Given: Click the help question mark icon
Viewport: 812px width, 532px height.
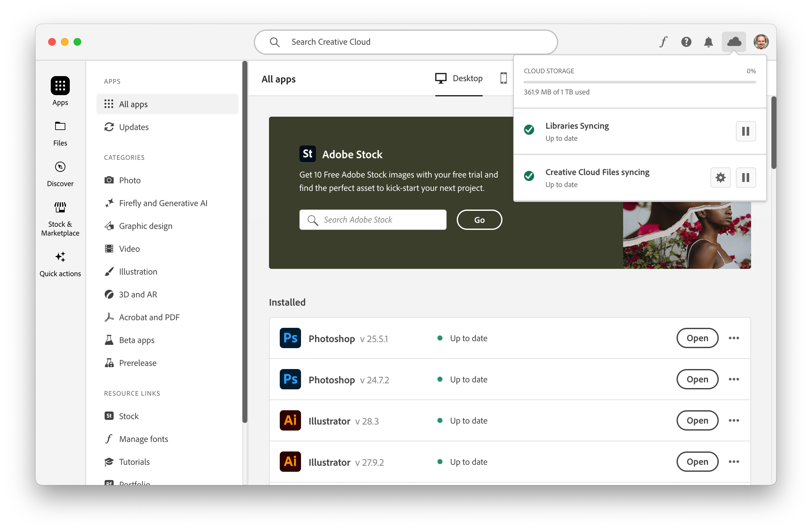Looking at the screenshot, I should click(x=686, y=42).
